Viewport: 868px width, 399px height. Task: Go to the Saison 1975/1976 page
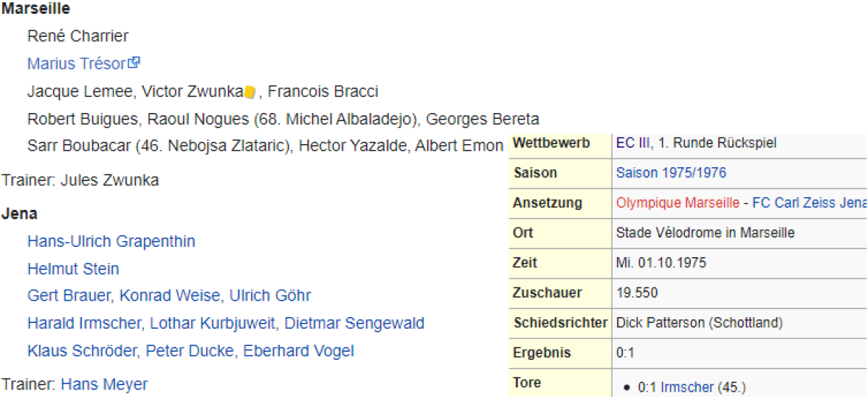pos(671,173)
